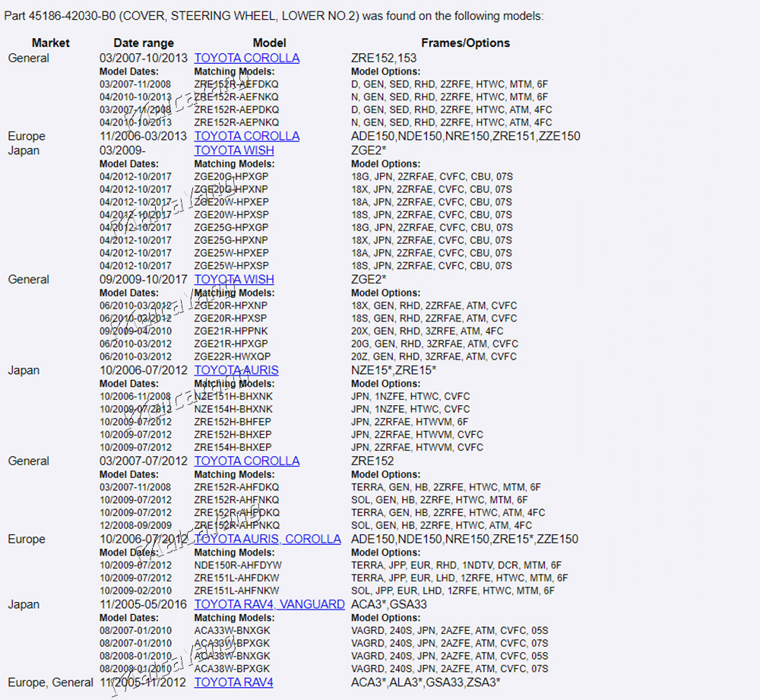Click the part number heading text 45186-42030-B0
Image resolution: width=760 pixels, height=700 pixels.
(72, 16)
